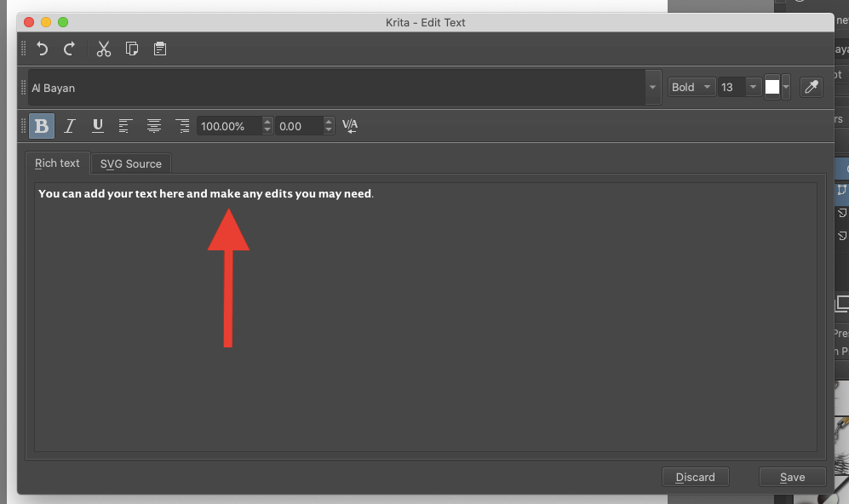Expand the text color dropdown arrow

coord(786,87)
